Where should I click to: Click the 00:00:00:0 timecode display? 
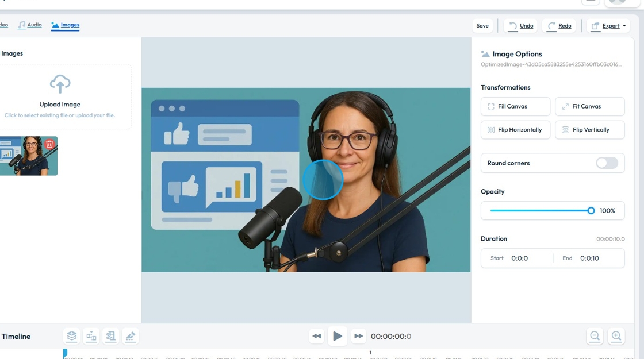[x=391, y=336]
